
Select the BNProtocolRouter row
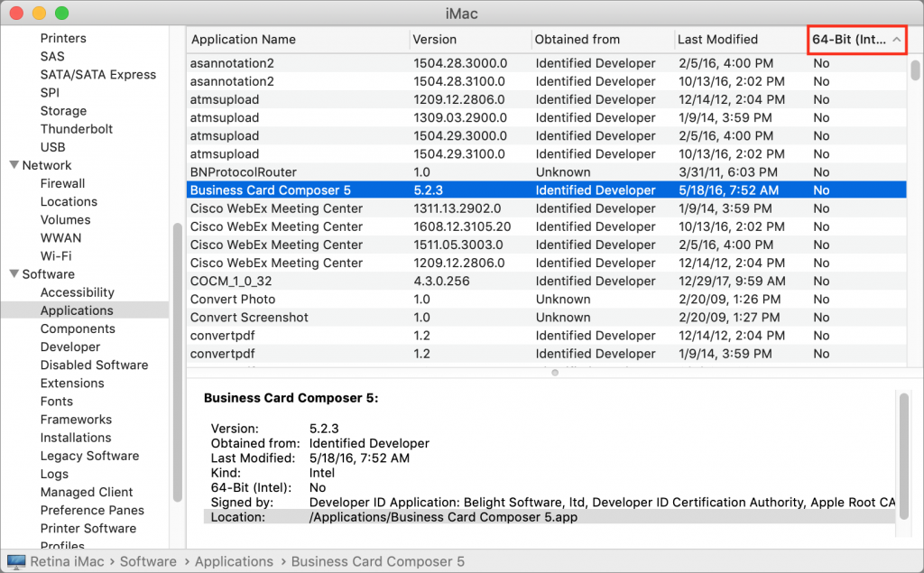point(546,172)
